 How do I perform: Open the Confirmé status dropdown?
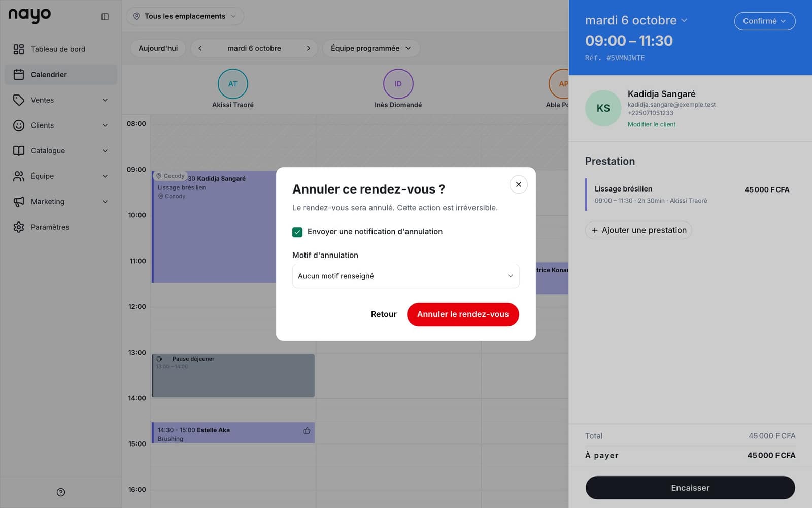pyautogui.click(x=765, y=21)
